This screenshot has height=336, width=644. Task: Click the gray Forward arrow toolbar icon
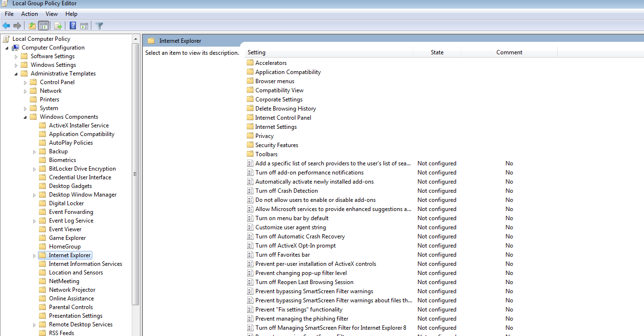(17, 26)
